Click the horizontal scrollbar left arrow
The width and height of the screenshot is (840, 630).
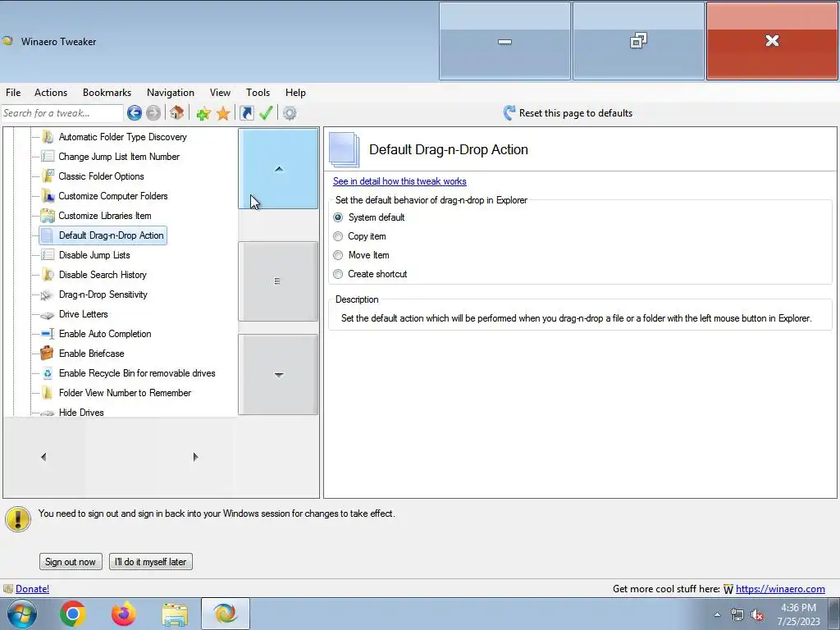43,457
